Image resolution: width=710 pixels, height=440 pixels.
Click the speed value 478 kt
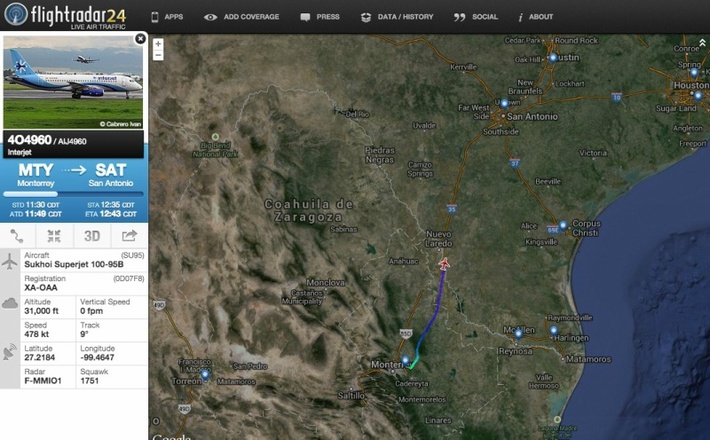point(36,335)
